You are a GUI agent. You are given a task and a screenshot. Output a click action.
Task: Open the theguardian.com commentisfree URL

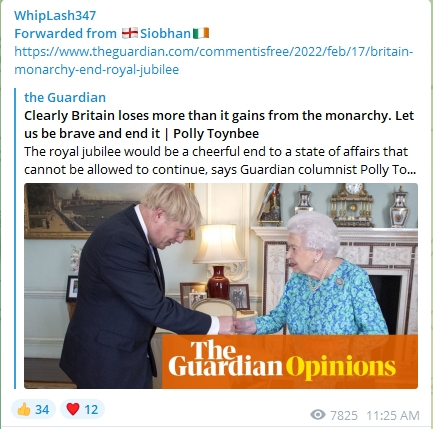click(214, 61)
